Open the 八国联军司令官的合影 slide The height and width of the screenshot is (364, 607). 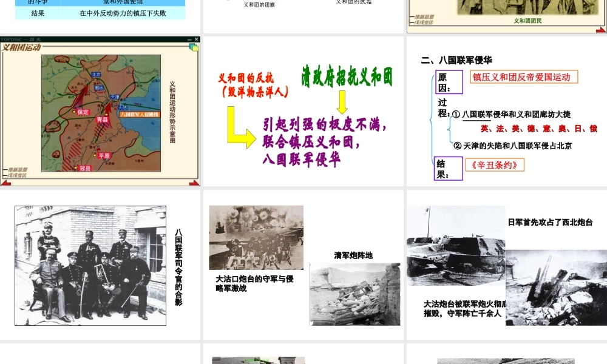[x=100, y=265]
